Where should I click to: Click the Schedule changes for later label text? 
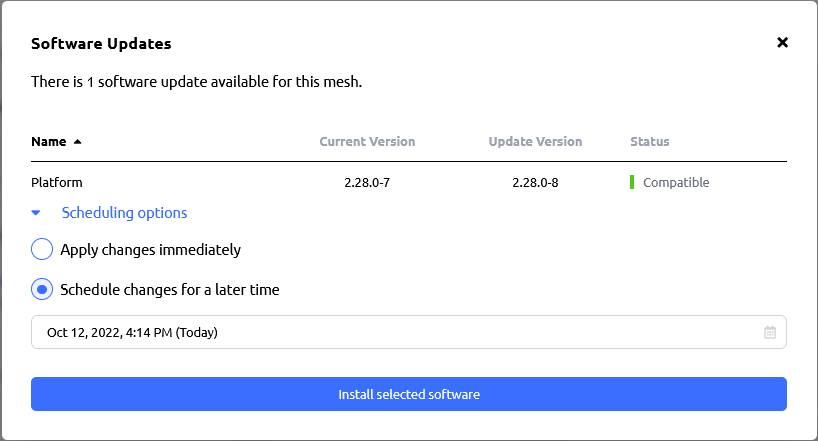click(x=170, y=290)
